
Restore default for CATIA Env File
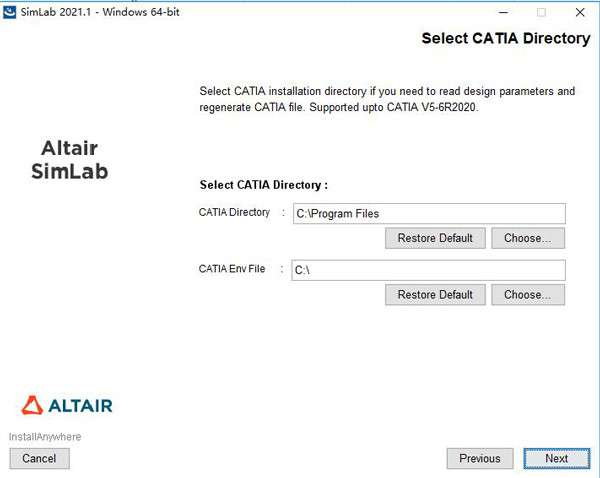coord(435,295)
